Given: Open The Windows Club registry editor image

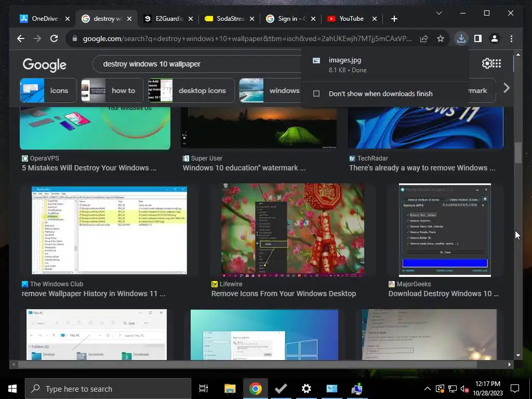Looking at the screenshot, I should pos(109,230).
